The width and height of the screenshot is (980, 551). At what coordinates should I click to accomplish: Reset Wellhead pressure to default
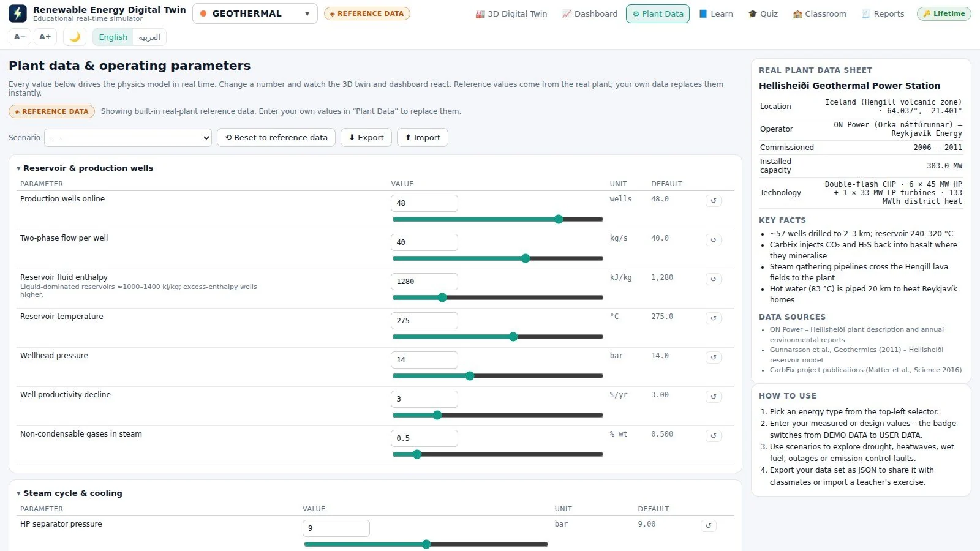[714, 358]
